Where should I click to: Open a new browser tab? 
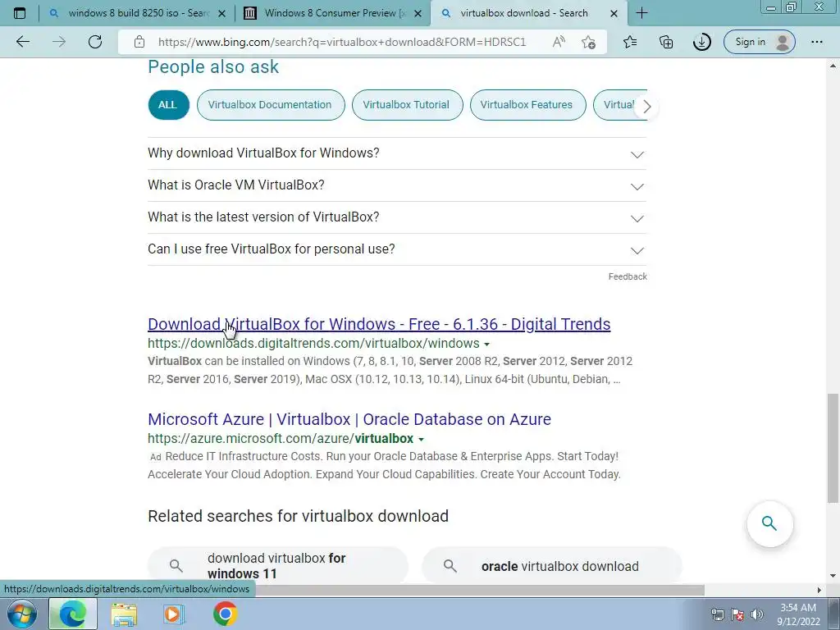641,13
